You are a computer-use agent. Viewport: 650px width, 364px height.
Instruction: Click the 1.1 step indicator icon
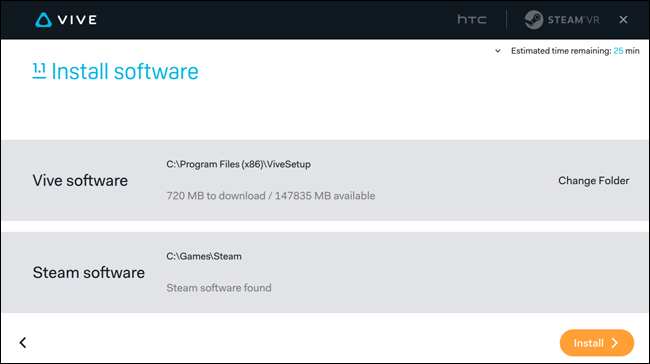click(x=39, y=71)
